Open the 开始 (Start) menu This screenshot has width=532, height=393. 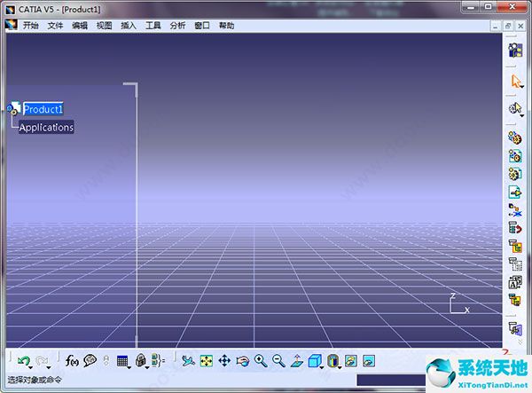30,26
